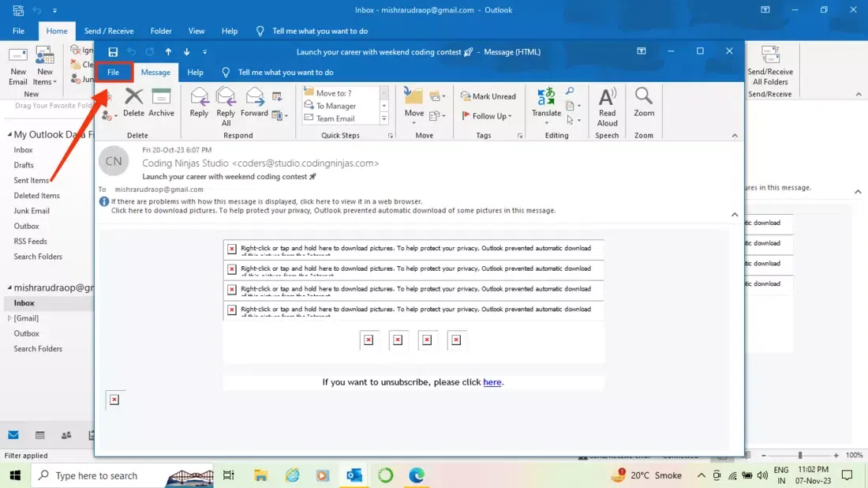868x488 pixels.
Task: Open the Folder tab in main window
Action: click(x=160, y=31)
